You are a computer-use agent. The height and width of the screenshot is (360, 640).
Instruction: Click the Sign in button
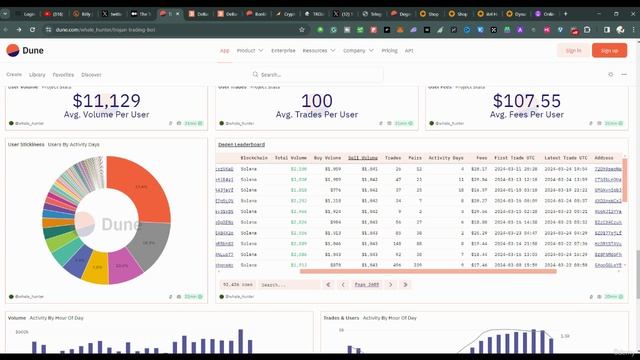[573, 51]
